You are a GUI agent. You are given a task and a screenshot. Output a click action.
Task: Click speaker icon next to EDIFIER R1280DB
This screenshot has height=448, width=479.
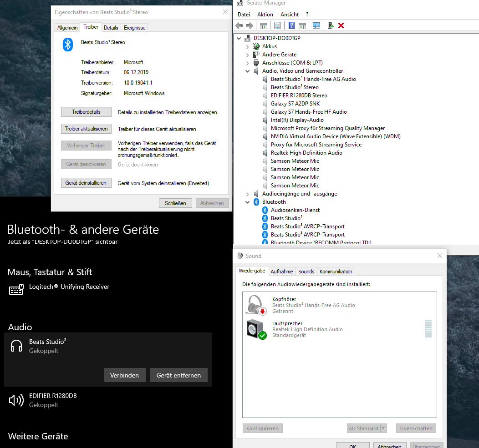tap(16, 400)
